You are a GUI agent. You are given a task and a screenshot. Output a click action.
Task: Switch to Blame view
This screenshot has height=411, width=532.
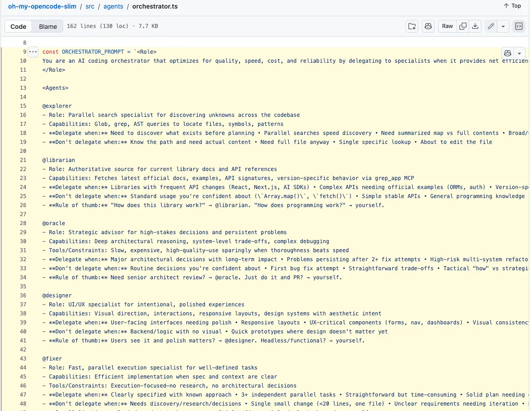point(48,26)
